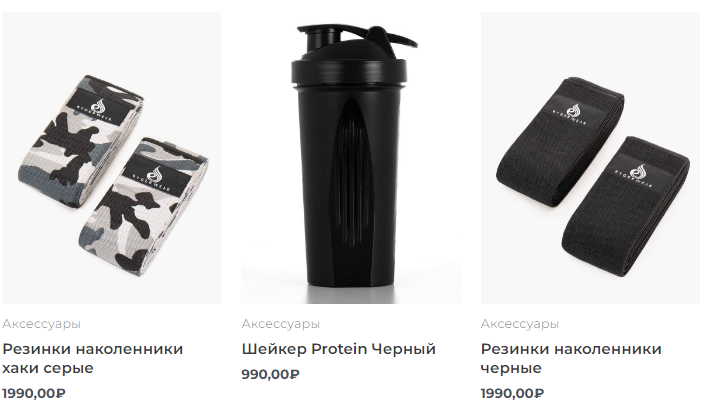Viewport: 704px width, 418px height.
Task: Click the 1990,00₽ price of camo bands
Action: tap(34, 393)
